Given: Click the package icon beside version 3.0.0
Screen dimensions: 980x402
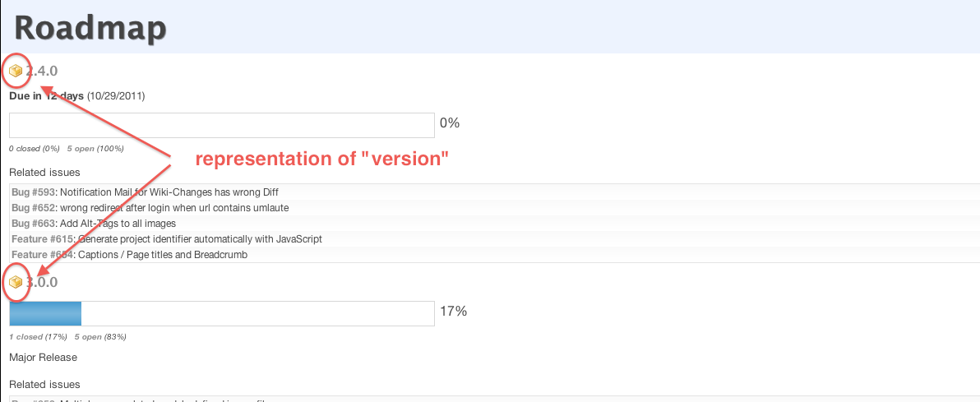Looking at the screenshot, I should tap(16, 283).
